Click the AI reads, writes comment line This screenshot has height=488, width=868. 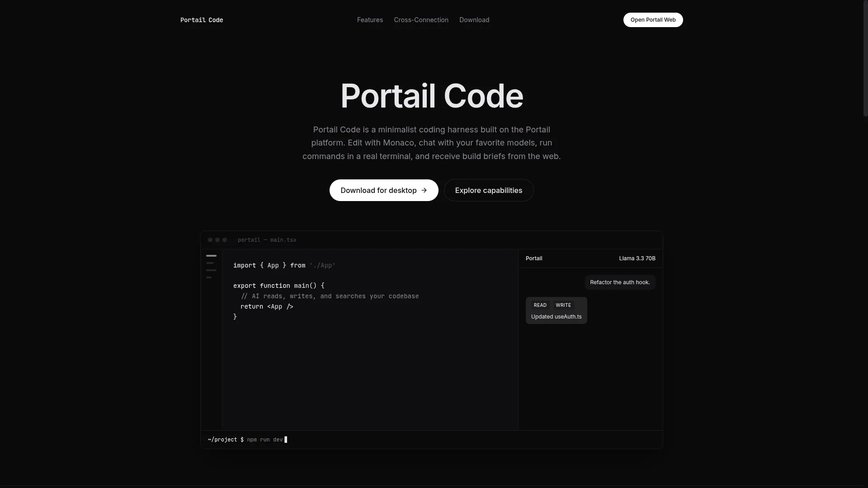point(330,296)
